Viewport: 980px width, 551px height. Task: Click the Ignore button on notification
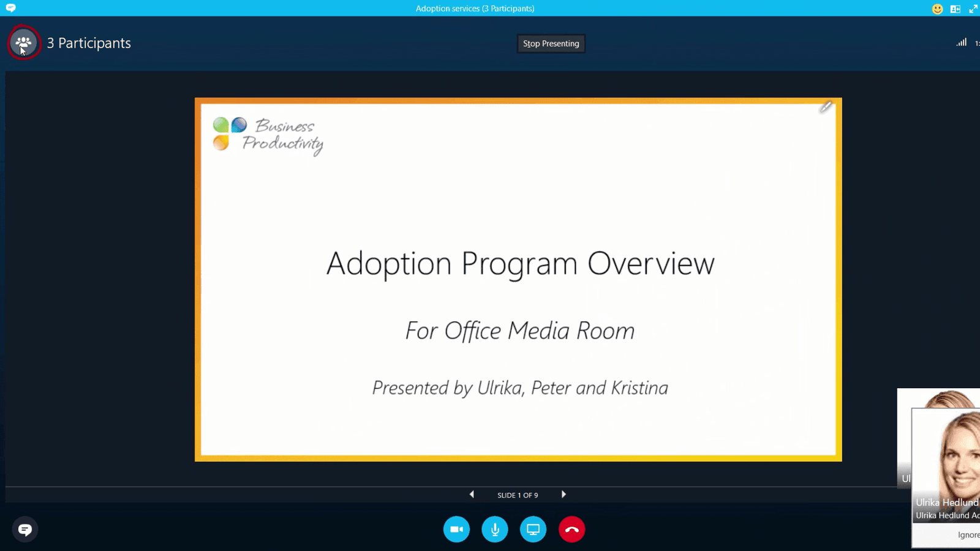tap(968, 534)
